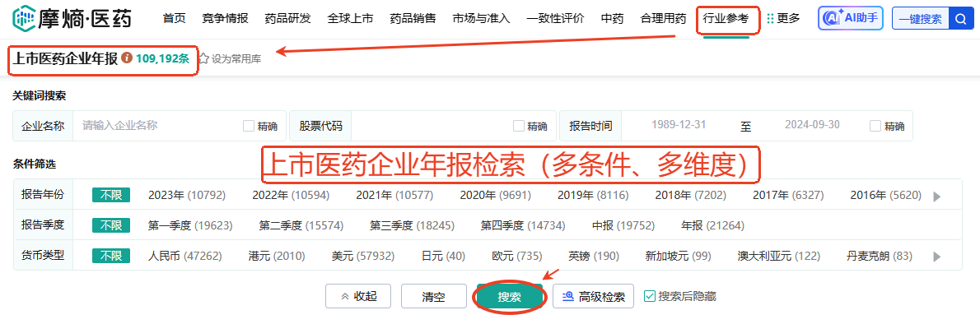Filter by 2017年 (6327)
Viewport: 980px width, 324px height.
pos(788,195)
